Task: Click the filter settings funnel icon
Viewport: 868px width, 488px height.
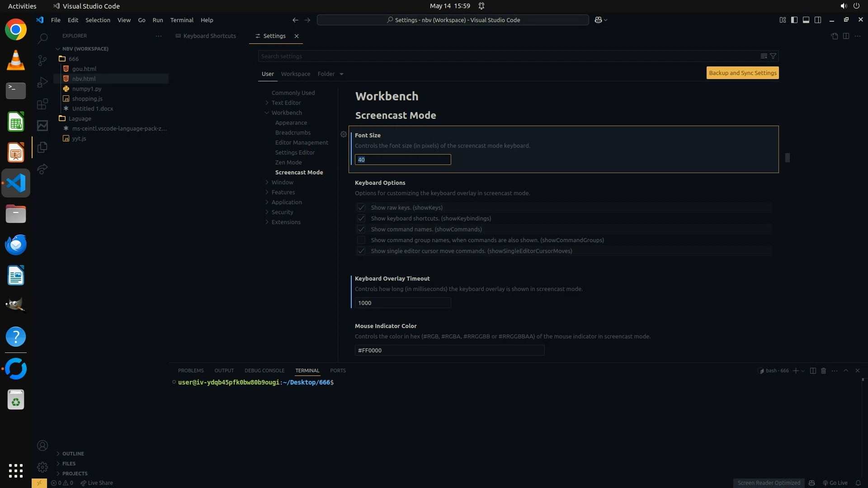Action: [x=773, y=56]
